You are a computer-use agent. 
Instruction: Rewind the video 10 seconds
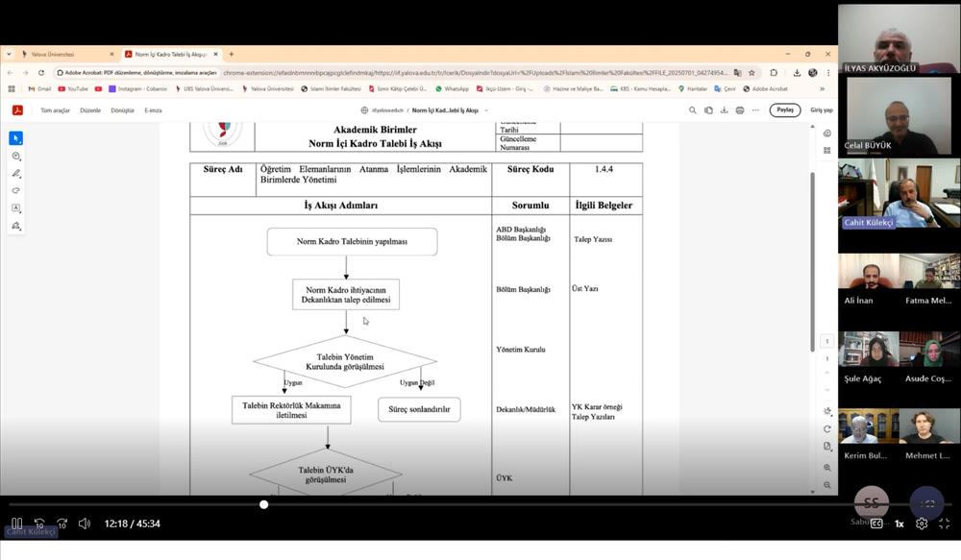pyautogui.click(x=39, y=523)
